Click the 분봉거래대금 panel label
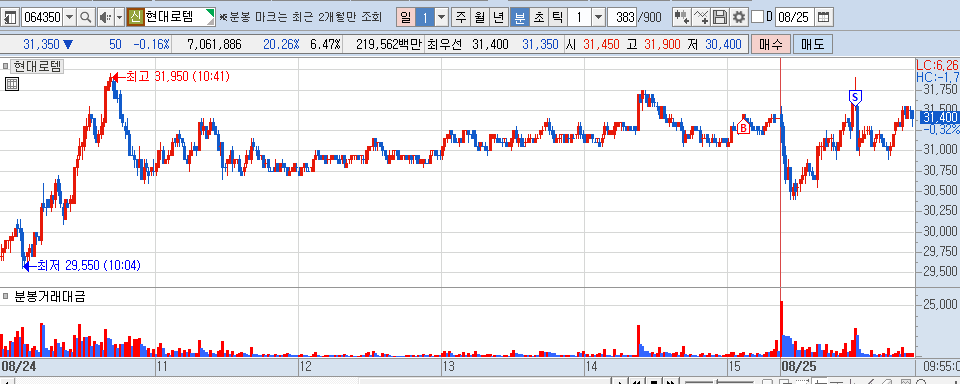 coord(50,297)
